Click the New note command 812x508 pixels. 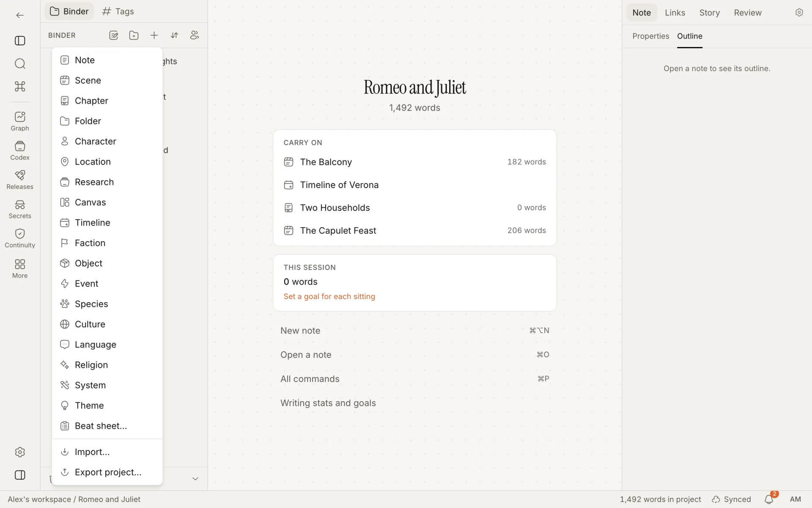click(414, 331)
